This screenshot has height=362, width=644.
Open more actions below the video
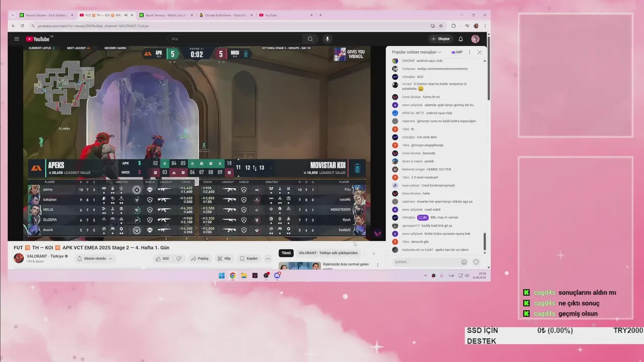click(x=268, y=258)
